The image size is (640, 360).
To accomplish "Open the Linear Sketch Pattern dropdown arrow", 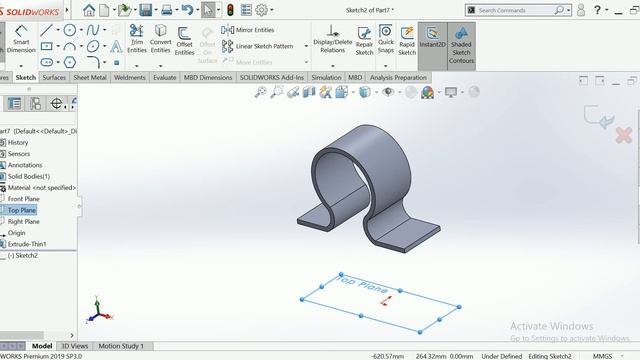I will pos(306,46).
